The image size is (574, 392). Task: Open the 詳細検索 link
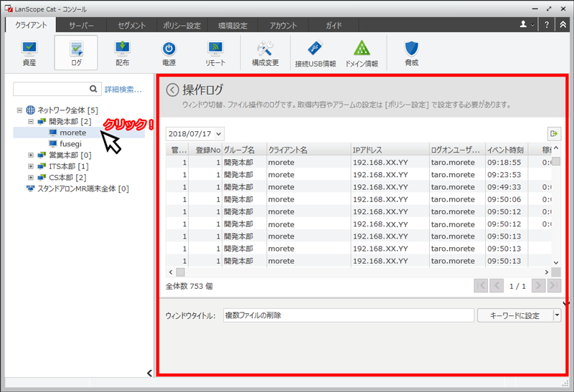(123, 90)
